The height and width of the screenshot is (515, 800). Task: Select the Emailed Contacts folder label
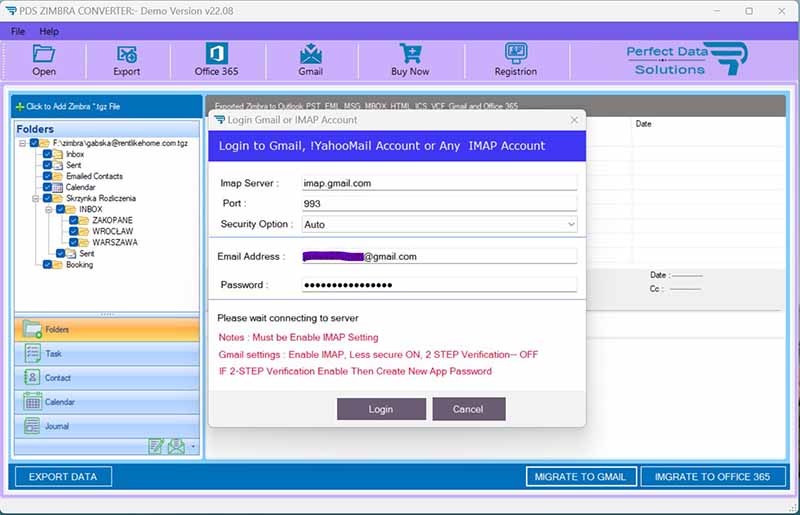pos(94,176)
